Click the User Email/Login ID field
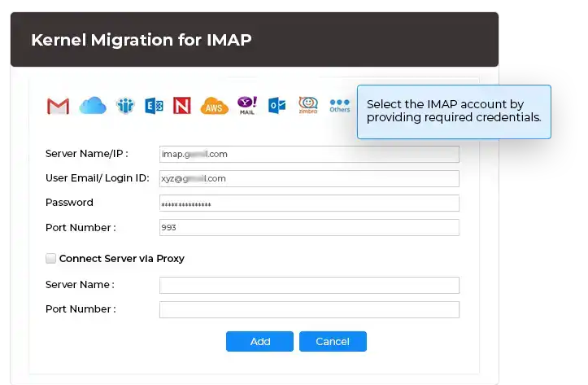 pyautogui.click(x=309, y=178)
